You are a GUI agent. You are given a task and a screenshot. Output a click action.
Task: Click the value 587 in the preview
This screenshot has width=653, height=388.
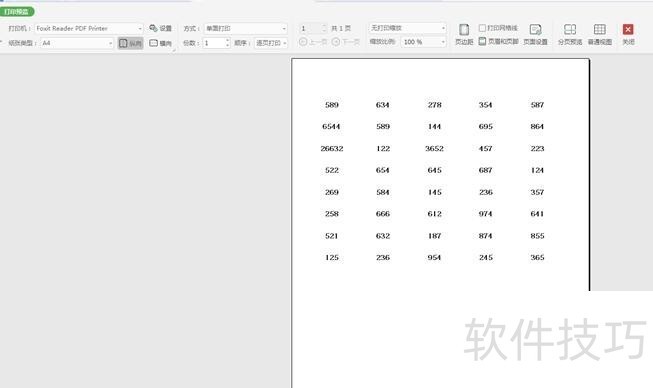537,105
